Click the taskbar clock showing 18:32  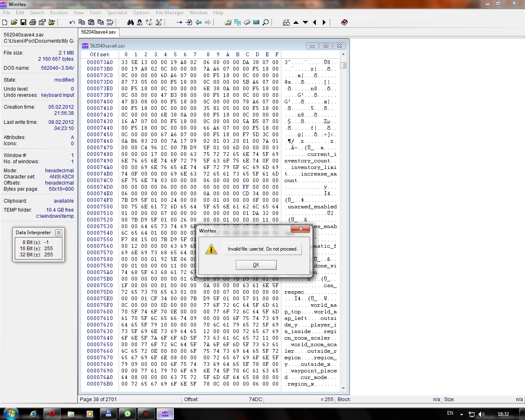[503, 414]
